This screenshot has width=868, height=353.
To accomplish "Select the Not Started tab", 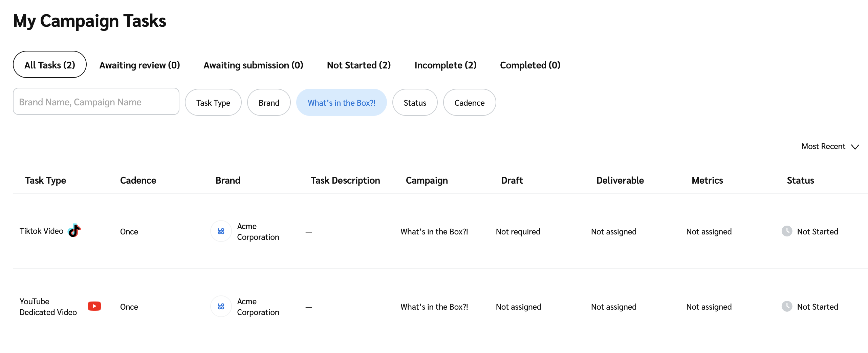I will click(x=359, y=65).
